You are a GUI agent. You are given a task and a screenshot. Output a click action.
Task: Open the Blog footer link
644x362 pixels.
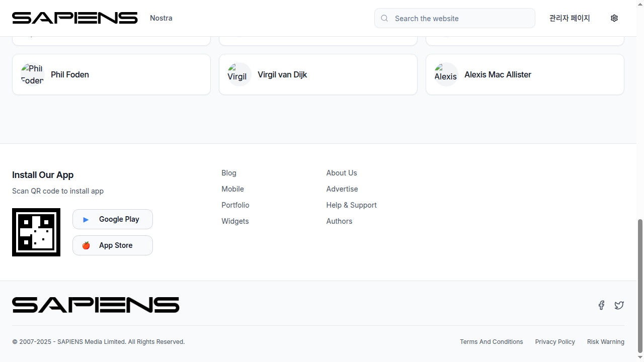pos(229,173)
